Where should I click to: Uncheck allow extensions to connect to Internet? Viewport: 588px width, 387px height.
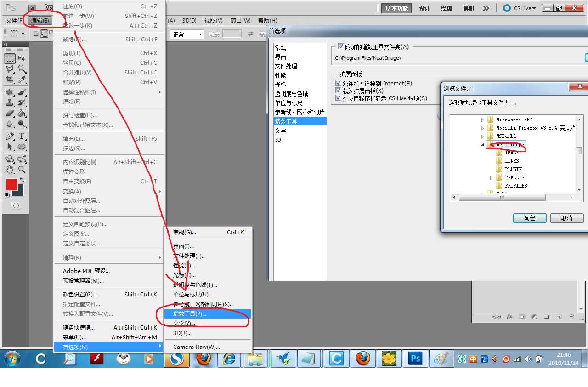339,84
